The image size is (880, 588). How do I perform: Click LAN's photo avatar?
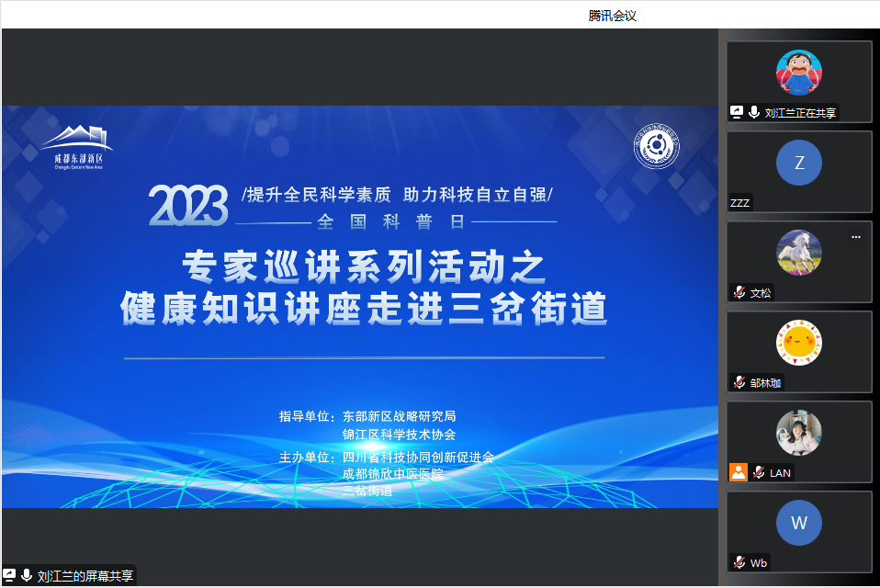tap(798, 433)
